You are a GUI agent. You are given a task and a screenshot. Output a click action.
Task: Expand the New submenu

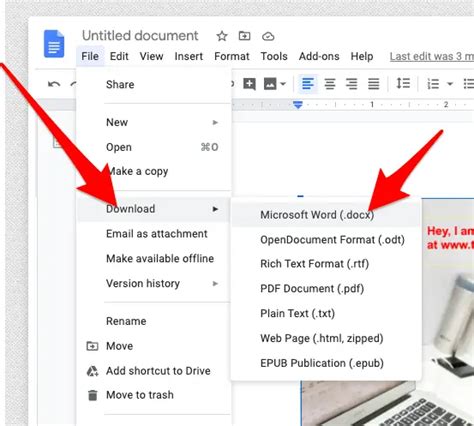click(153, 122)
